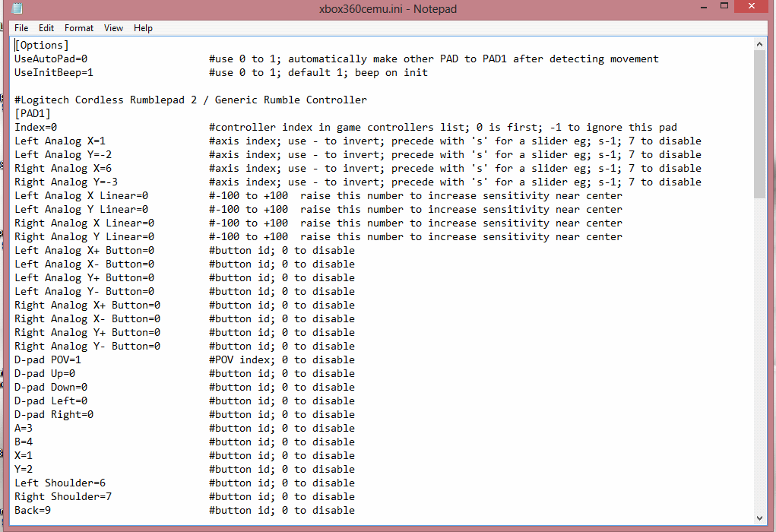Click the Left Analog X Linear=0 line

(x=81, y=196)
